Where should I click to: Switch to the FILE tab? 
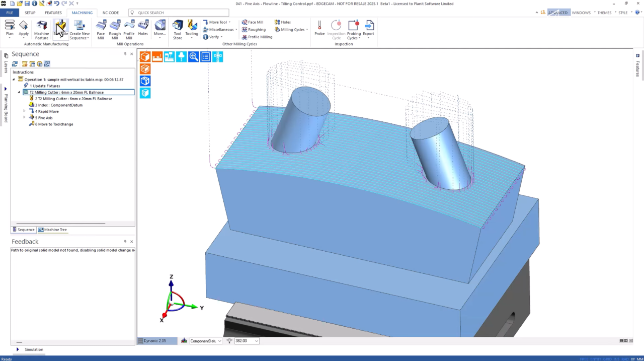(10, 13)
